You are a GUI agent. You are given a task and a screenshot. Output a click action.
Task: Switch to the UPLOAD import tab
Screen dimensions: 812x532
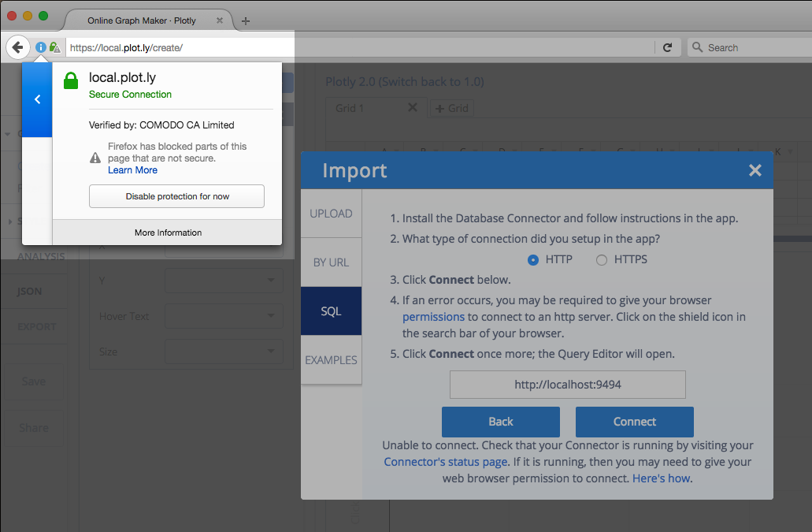(x=331, y=214)
